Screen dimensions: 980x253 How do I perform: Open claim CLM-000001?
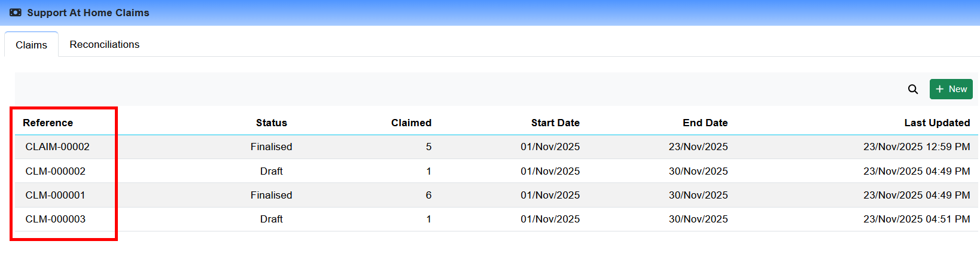coord(55,195)
